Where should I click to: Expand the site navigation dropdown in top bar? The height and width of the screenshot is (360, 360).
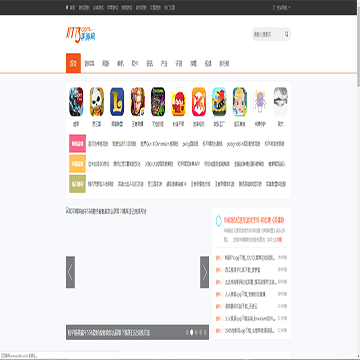[282, 7]
